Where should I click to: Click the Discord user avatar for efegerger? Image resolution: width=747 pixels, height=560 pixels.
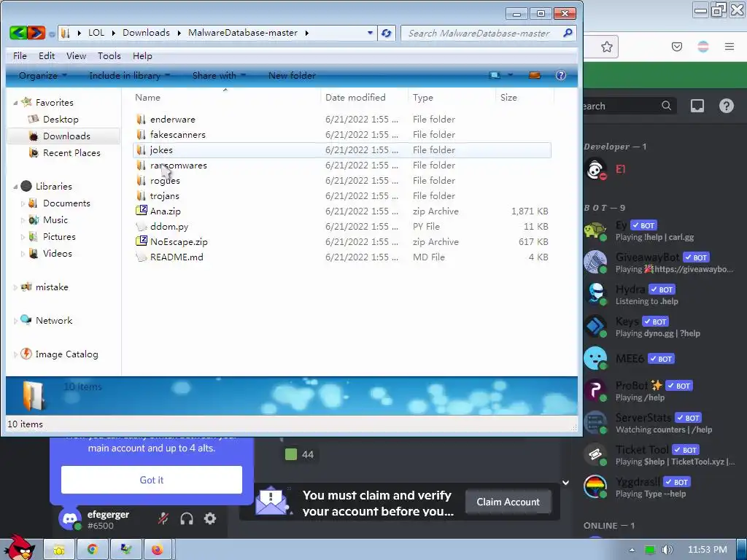[x=71, y=518]
